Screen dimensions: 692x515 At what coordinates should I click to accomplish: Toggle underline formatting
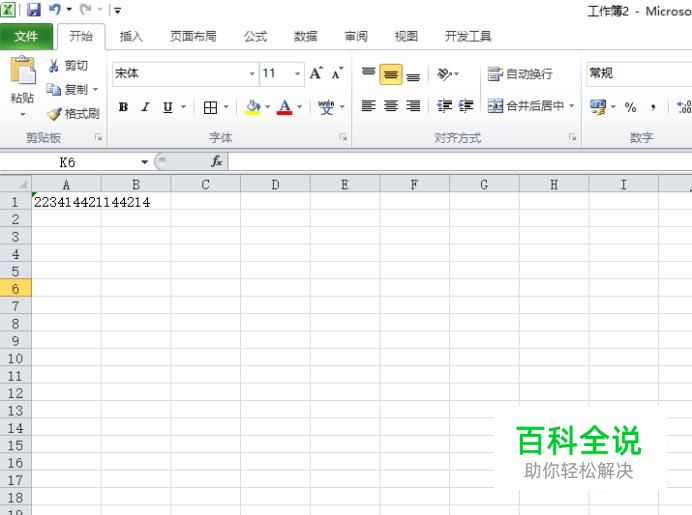168,107
